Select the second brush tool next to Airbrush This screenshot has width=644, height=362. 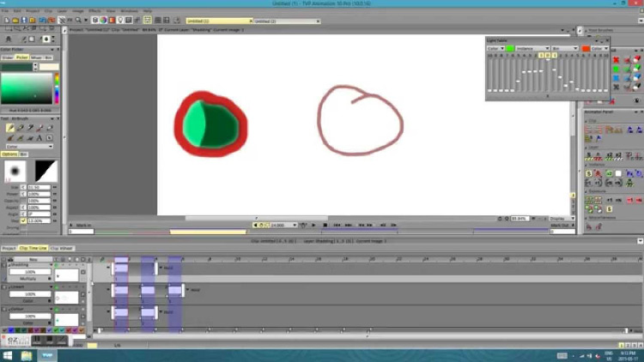20,129
